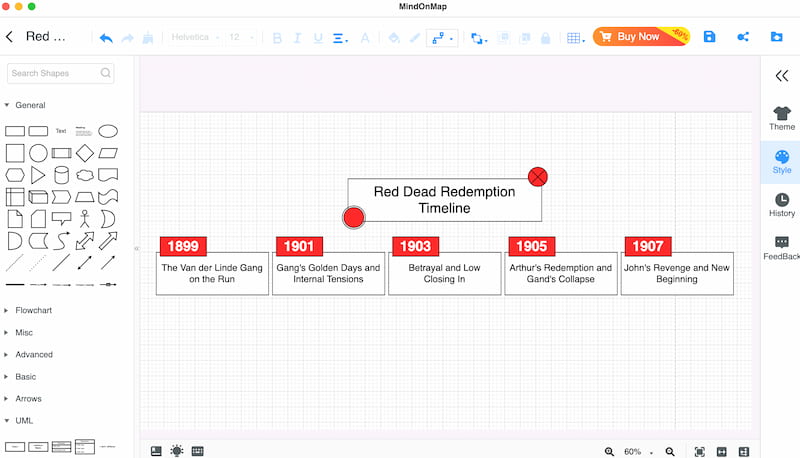Image resolution: width=800 pixels, height=458 pixels.
Task: Click the outline panel icon at bottom left
Action: click(x=156, y=451)
